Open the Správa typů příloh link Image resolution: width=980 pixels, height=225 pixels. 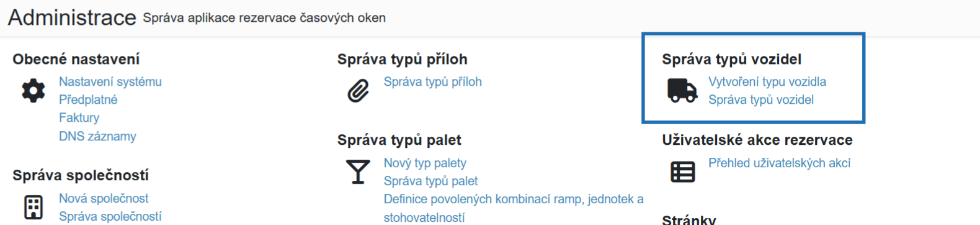433,81
